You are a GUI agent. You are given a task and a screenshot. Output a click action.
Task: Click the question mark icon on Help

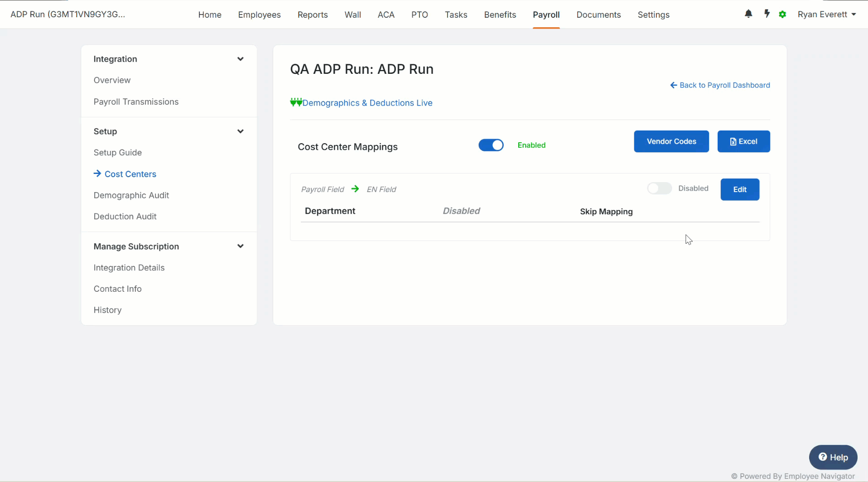(823, 457)
